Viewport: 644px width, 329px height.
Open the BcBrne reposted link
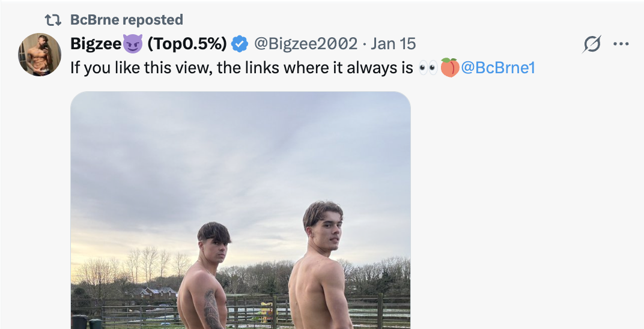(x=126, y=20)
